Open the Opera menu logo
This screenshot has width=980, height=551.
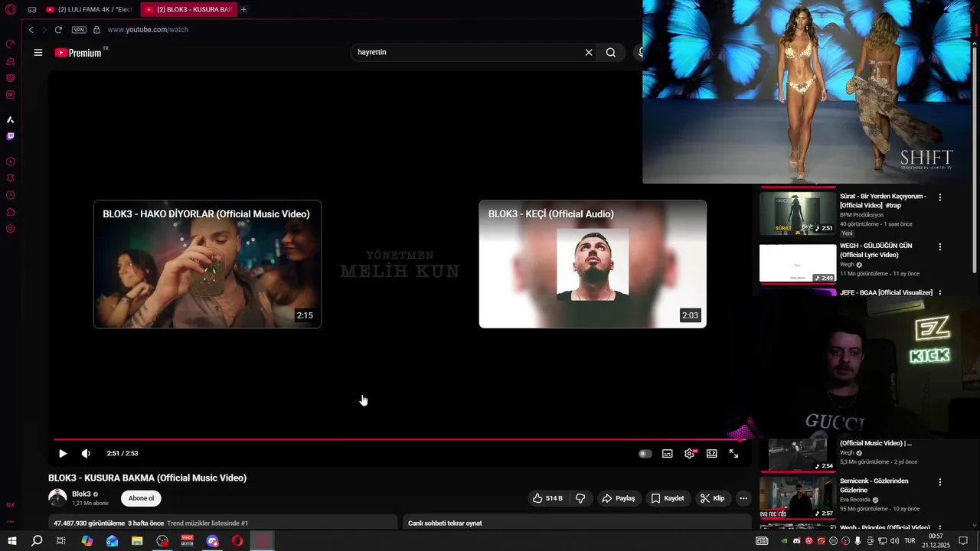pos(11,9)
